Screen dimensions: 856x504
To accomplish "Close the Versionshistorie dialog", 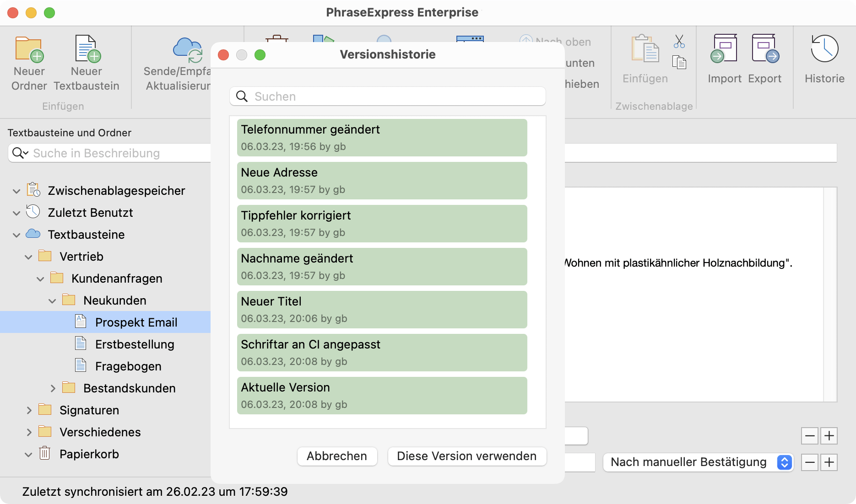I will 223,55.
